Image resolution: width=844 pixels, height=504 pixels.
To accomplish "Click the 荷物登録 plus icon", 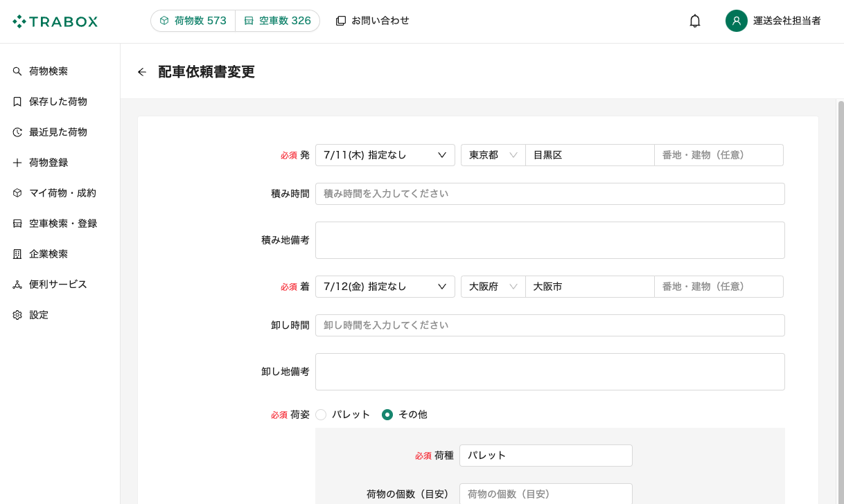I will click(x=17, y=163).
